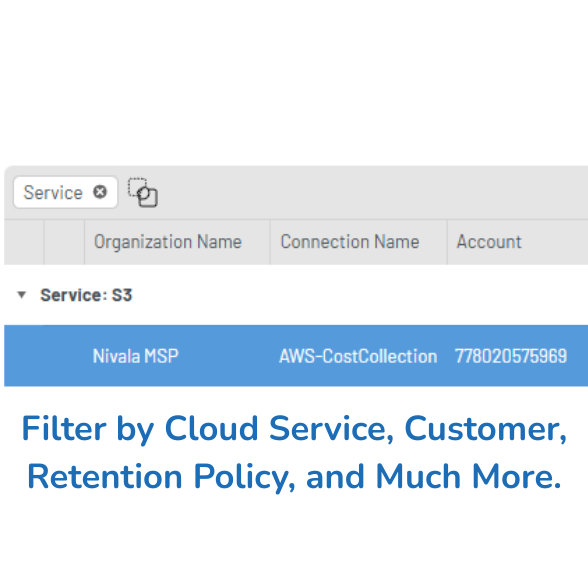Select the AWS-CostCollection connection cell
The height and width of the screenshot is (588, 588).
coord(358,356)
